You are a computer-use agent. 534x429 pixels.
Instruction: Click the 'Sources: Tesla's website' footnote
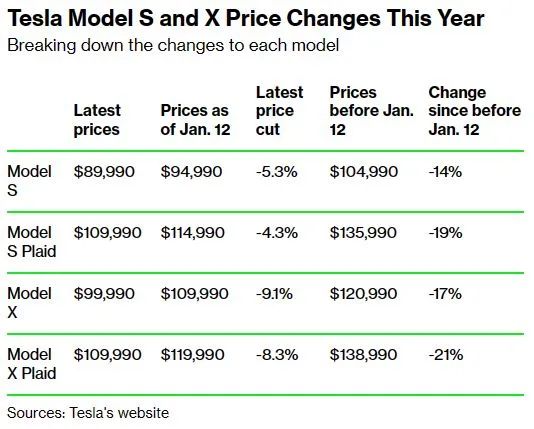click(88, 413)
